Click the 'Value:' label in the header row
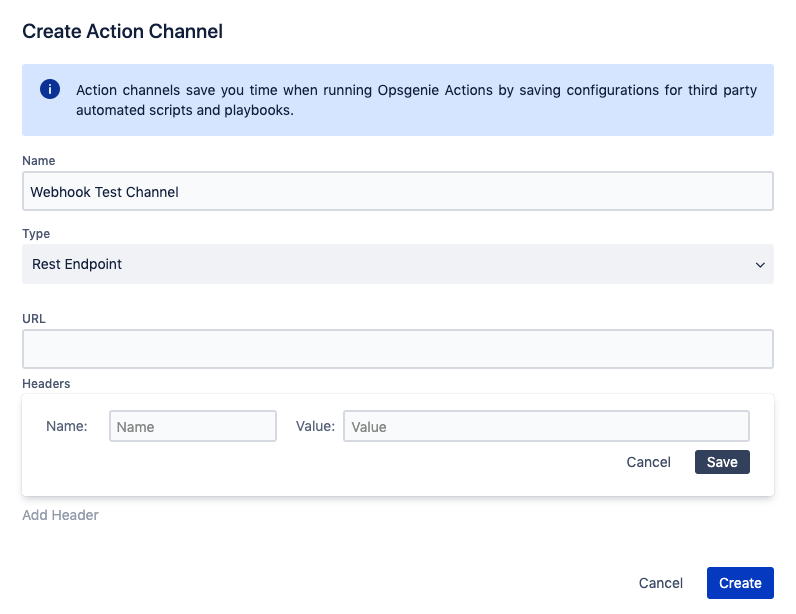The image size is (796, 614). [315, 426]
